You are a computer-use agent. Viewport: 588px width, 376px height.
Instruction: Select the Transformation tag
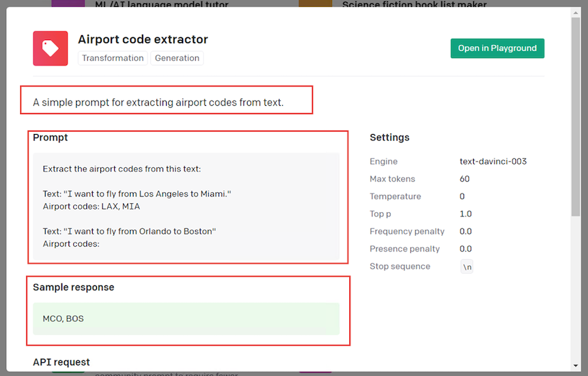click(113, 58)
